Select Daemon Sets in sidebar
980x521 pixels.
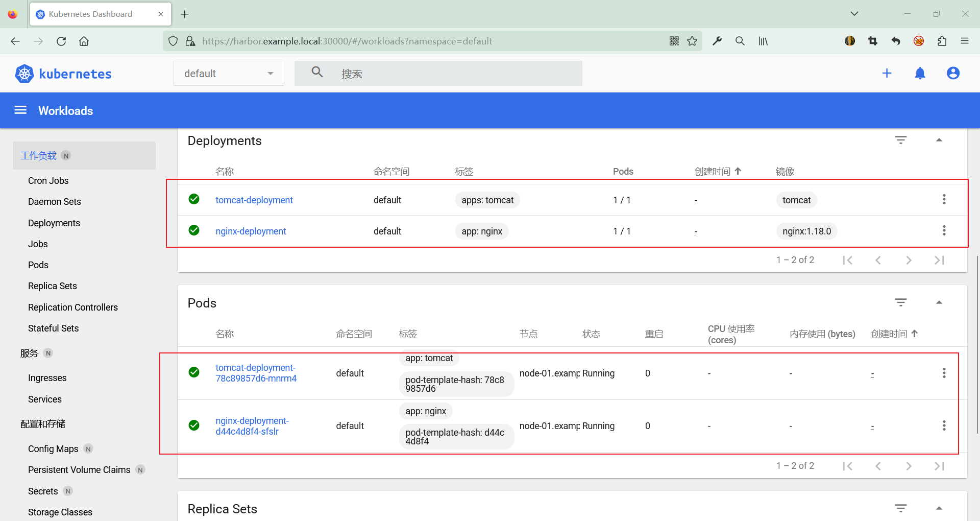55,201
